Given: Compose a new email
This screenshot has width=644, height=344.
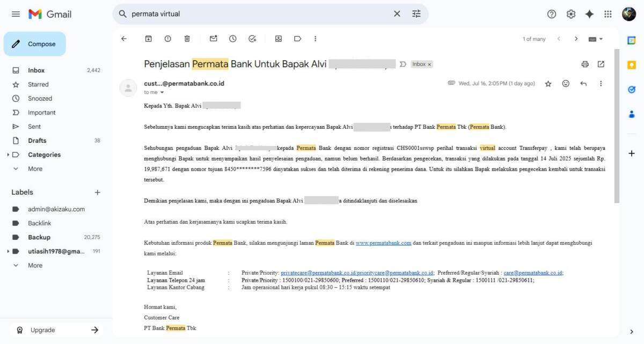Looking at the screenshot, I should coord(35,44).
